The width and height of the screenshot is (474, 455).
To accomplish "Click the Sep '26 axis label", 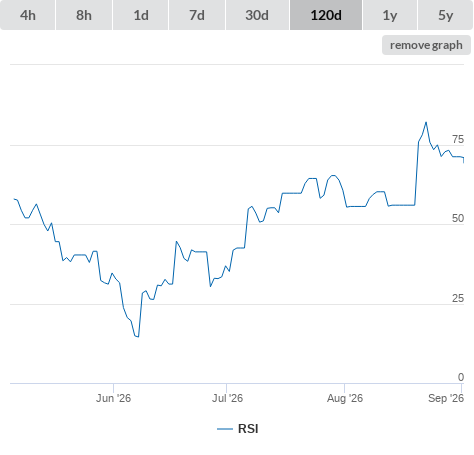I will point(446,398).
